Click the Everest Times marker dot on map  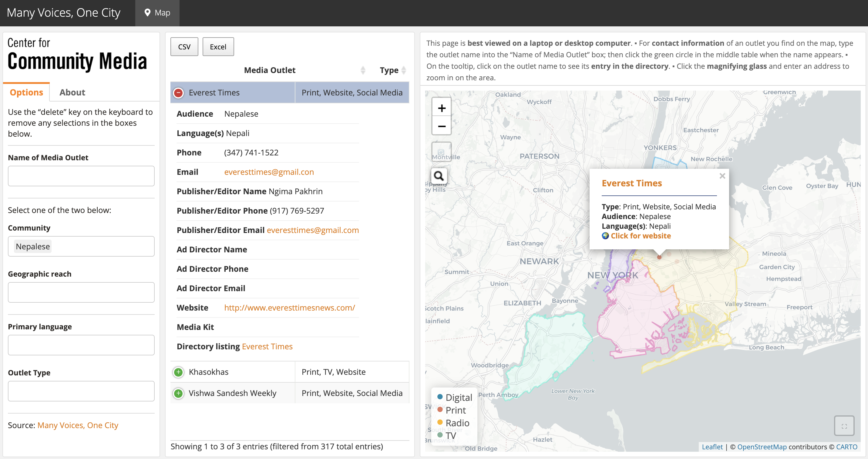pyautogui.click(x=659, y=257)
